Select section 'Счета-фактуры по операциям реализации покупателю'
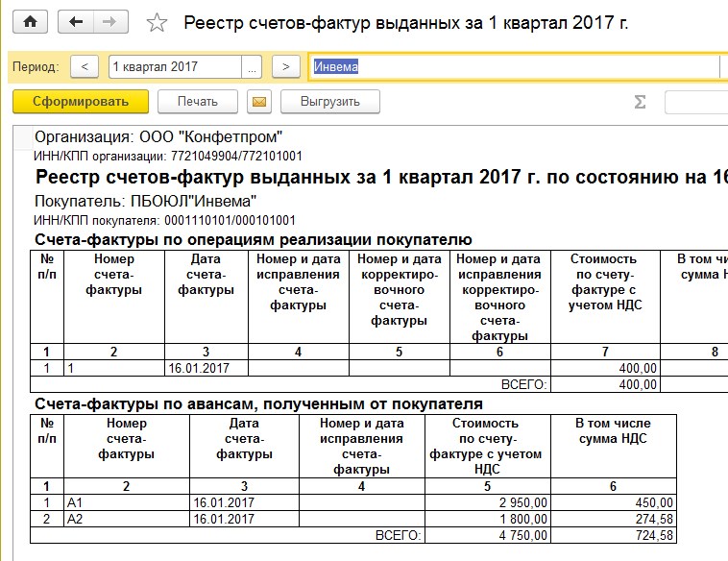The width and height of the screenshot is (728, 561). click(x=254, y=239)
